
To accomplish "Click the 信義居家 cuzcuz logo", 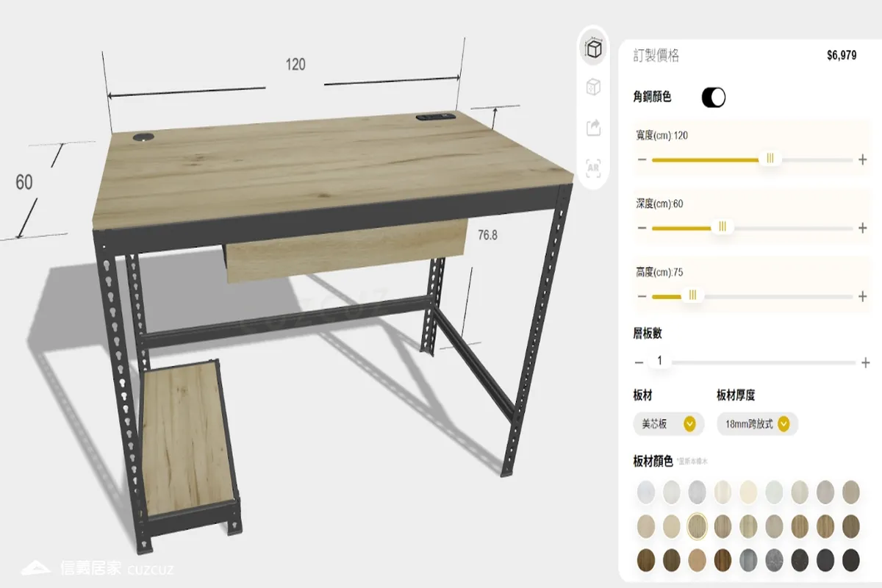I will [x=97, y=568].
